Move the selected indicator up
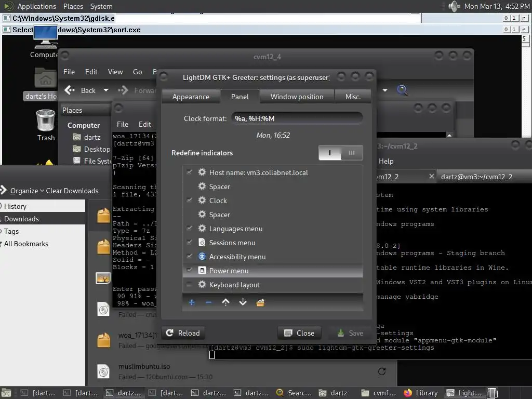The height and width of the screenshot is (399, 532). tap(225, 302)
